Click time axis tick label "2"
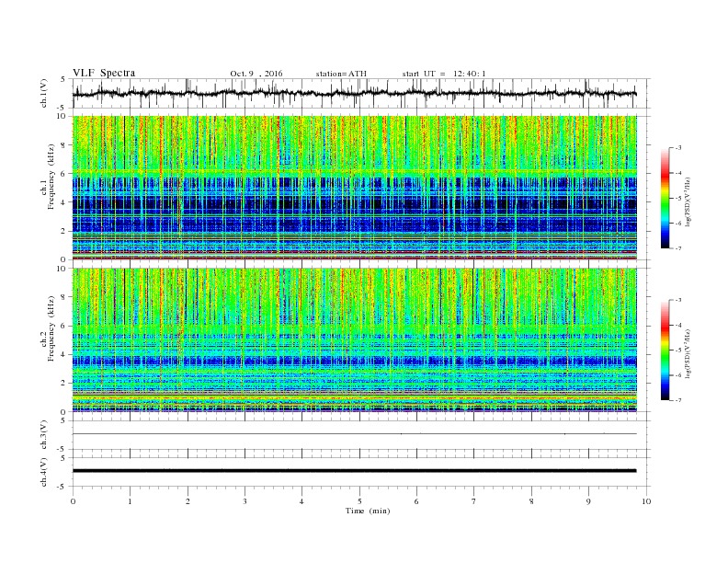 [x=188, y=501]
